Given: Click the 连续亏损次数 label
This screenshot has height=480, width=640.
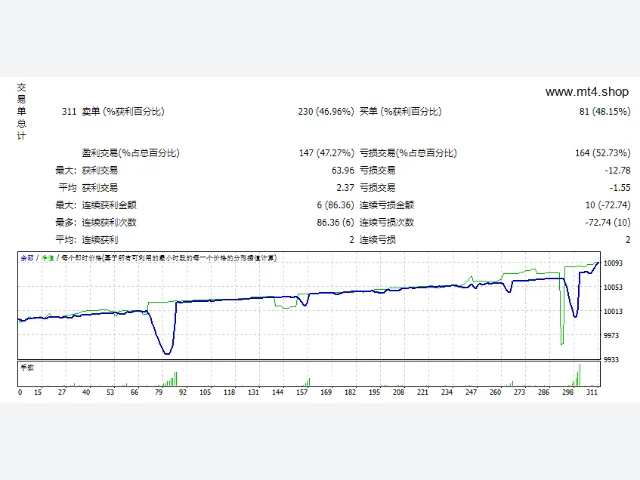Looking at the screenshot, I should point(387,222).
